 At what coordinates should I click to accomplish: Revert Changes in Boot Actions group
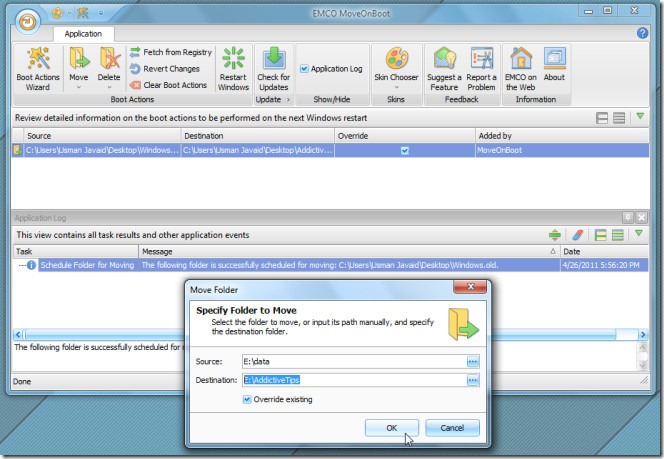pos(164,69)
